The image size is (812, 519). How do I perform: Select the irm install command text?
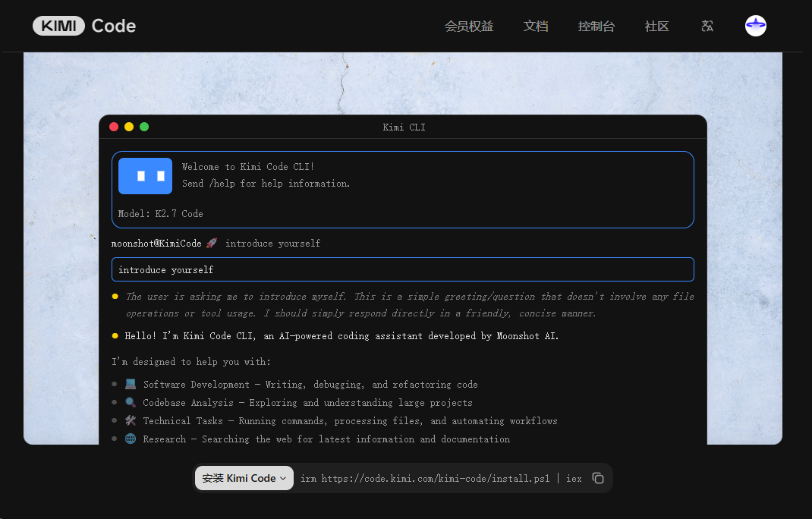tap(441, 479)
